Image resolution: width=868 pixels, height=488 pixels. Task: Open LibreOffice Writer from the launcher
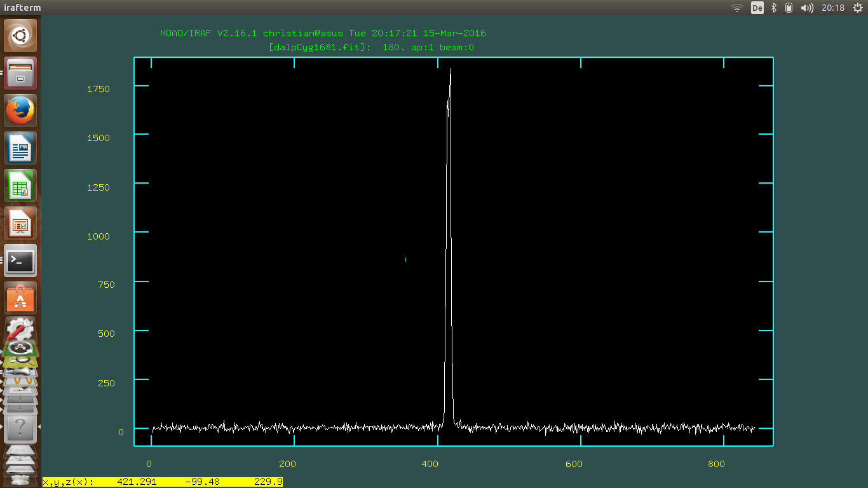tap(21, 148)
